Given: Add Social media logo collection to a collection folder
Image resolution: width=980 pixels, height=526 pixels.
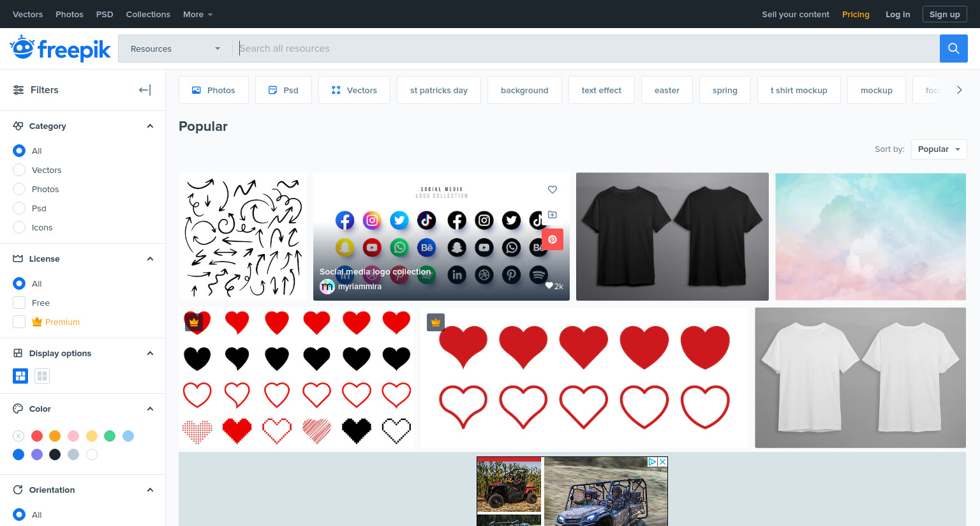Looking at the screenshot, I should pyautogui.click(x=553, y=214).
